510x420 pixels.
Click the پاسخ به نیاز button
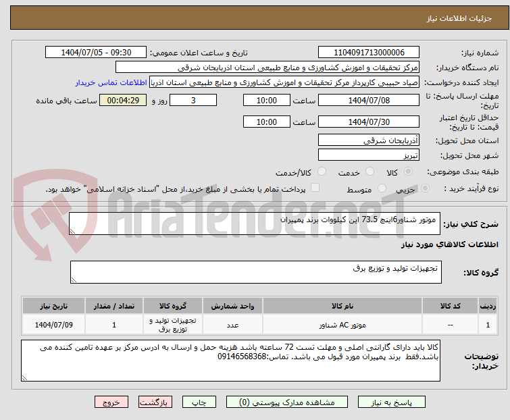click(391, 402)
